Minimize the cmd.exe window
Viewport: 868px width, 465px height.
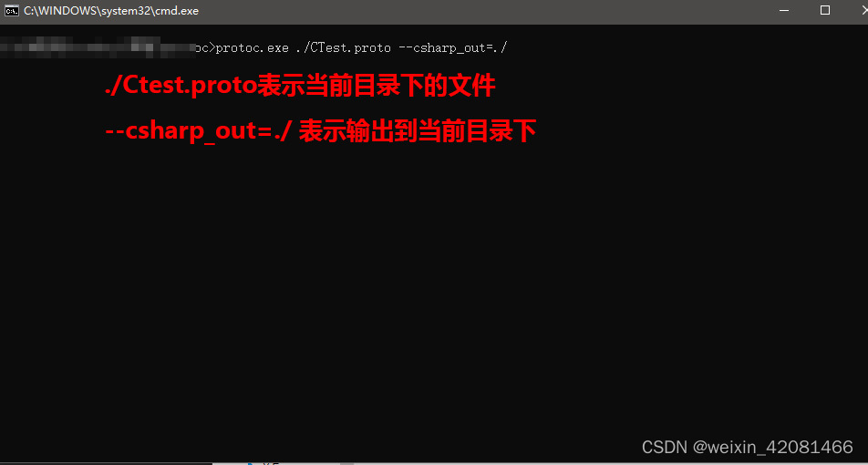[x=782, y=11]
